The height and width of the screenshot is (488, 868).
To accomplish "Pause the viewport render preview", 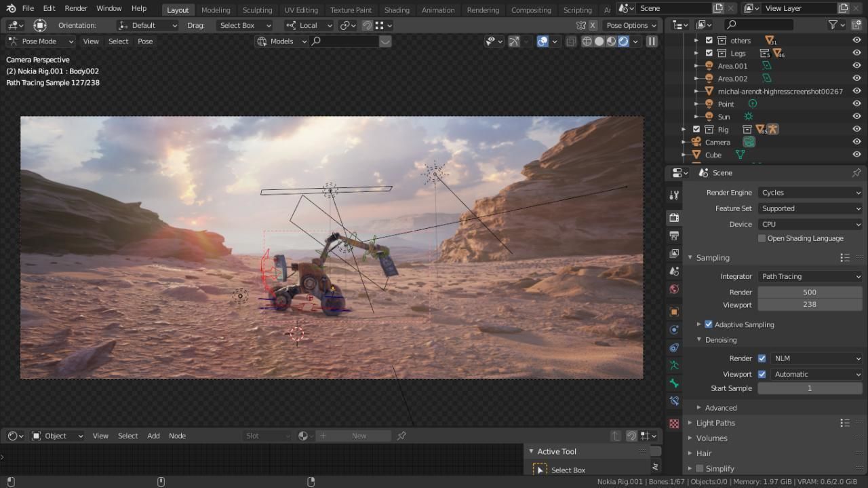I will [x=652, y=41].
